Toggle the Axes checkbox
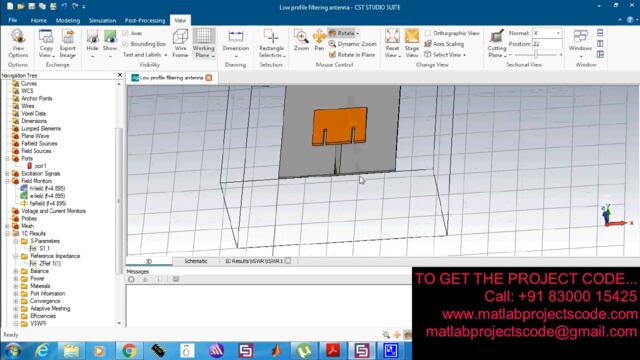640x360 pixels. [126, 33]
